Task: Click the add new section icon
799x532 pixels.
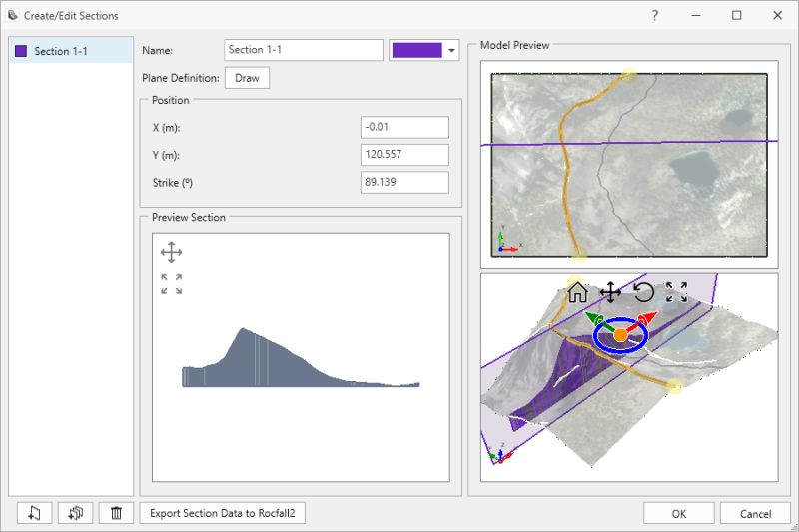Action: click(x=34, y=513)
